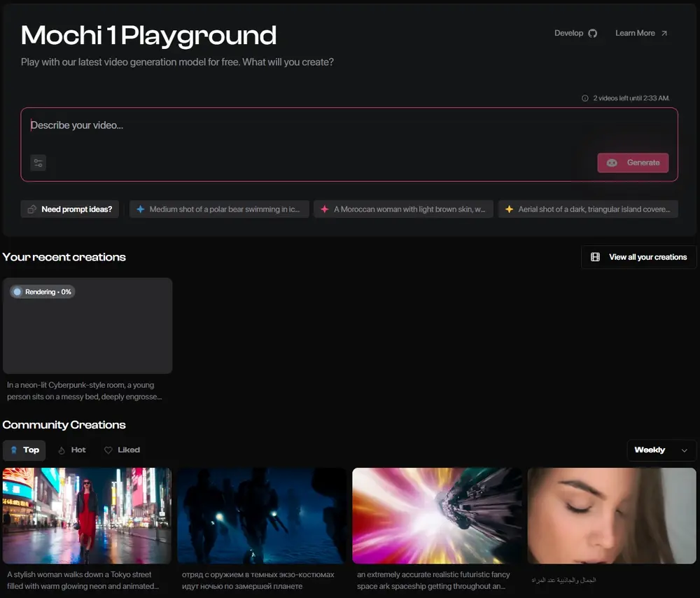Click the pink sparkle Moroccan woman prompt
The width and height of the screenshot is (700, 598).
(404, 209)
